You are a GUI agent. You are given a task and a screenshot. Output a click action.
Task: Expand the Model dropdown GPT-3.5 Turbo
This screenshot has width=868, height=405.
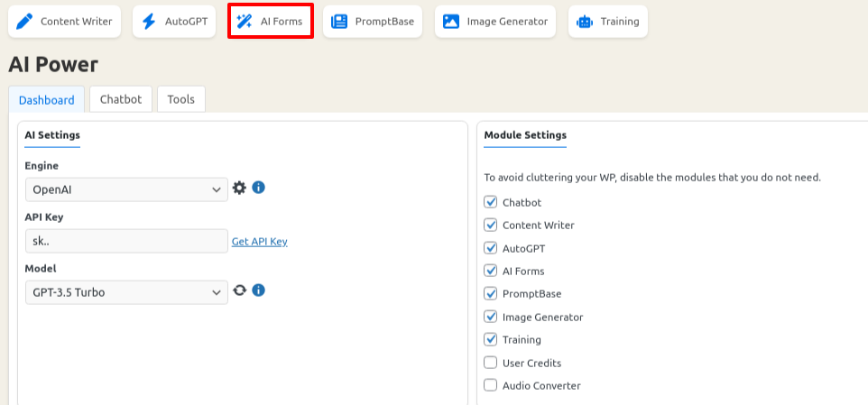(126, 292)
